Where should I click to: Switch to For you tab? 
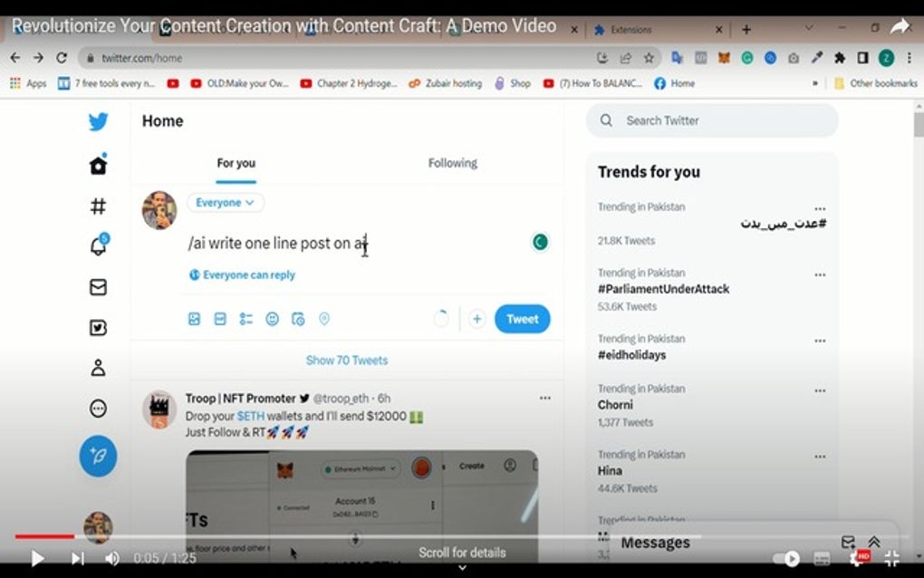236,163
